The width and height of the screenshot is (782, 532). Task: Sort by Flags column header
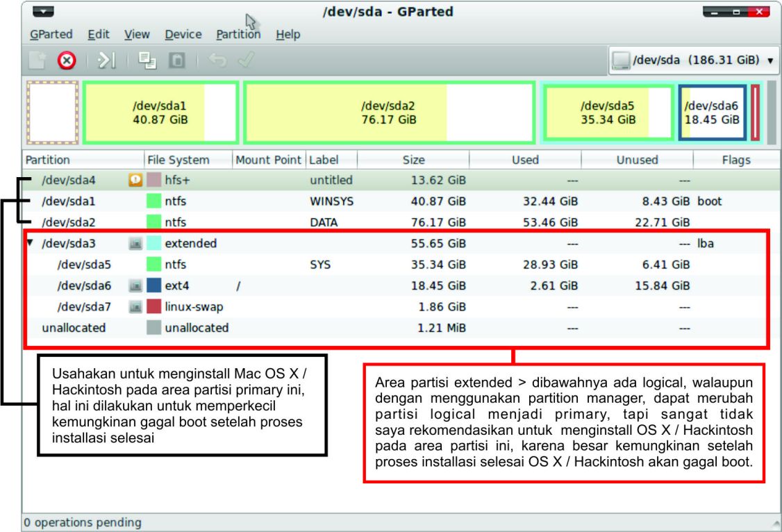(x=735, y=160)
